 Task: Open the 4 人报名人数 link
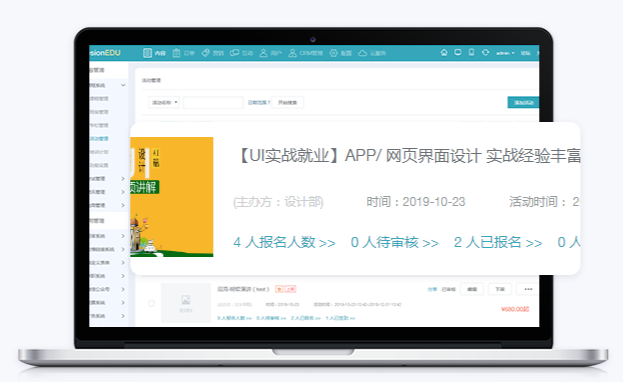[284, 242]
